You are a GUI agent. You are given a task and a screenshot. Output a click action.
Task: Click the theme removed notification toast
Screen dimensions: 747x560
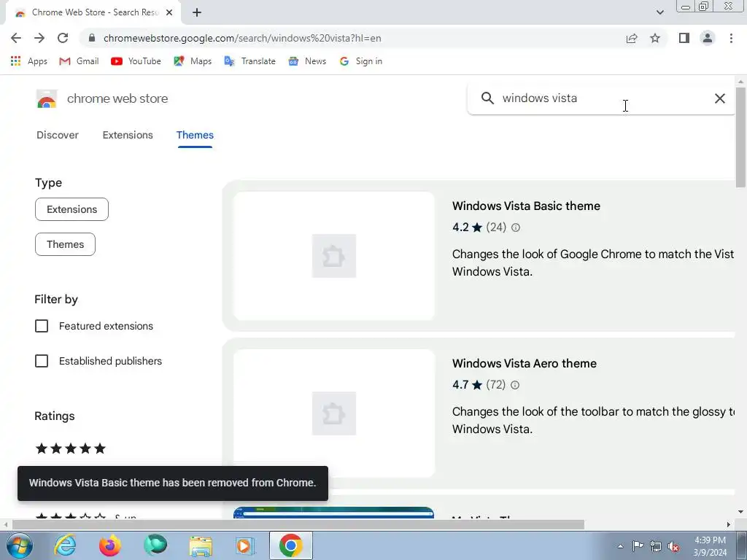click(172, 483)
